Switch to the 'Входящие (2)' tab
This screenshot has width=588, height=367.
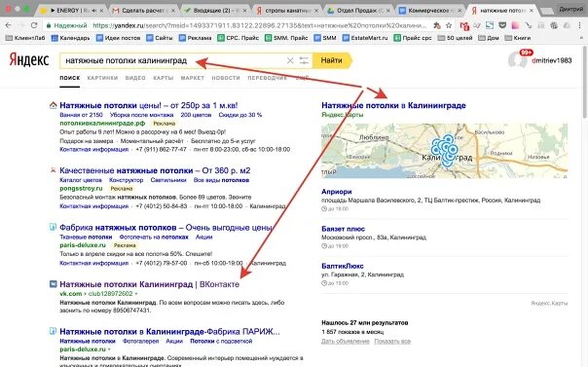(215, 11)
